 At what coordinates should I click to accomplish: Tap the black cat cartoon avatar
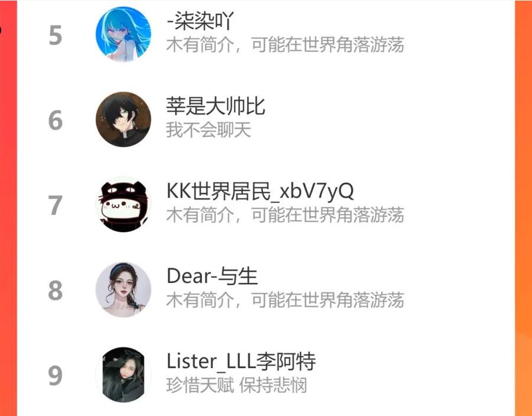(123, 204)
